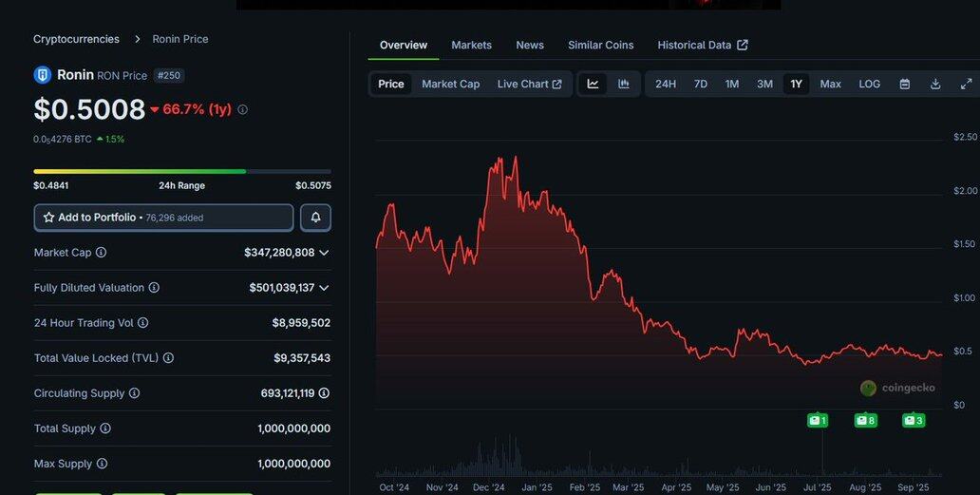
Task: Click Max Supply info icon
Action: pyautogui.click(x=102, y=464)
